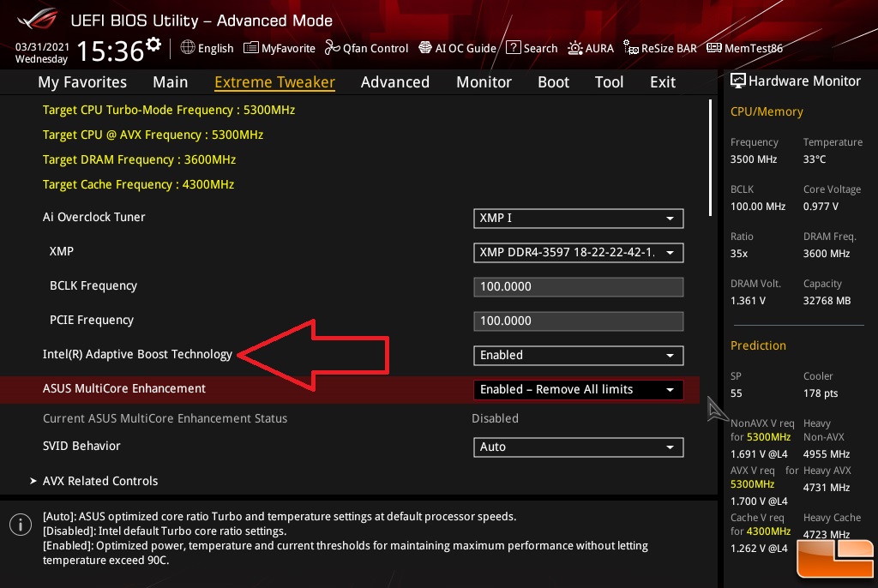Screen dimensions: 878x588
Task: Click the BCLK Frequency input field
Action: [579, 287]
